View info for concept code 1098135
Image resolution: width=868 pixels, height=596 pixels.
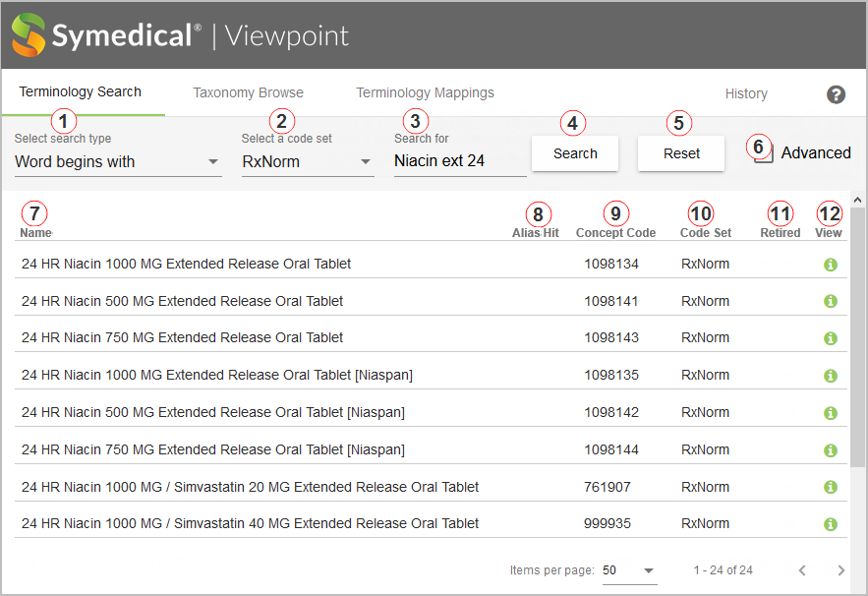831,376
